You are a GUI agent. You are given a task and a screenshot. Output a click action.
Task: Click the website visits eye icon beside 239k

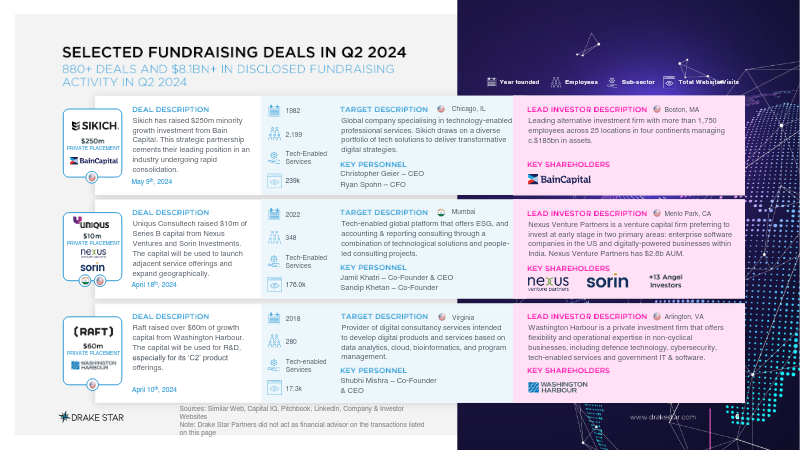(x=274, y=181)
